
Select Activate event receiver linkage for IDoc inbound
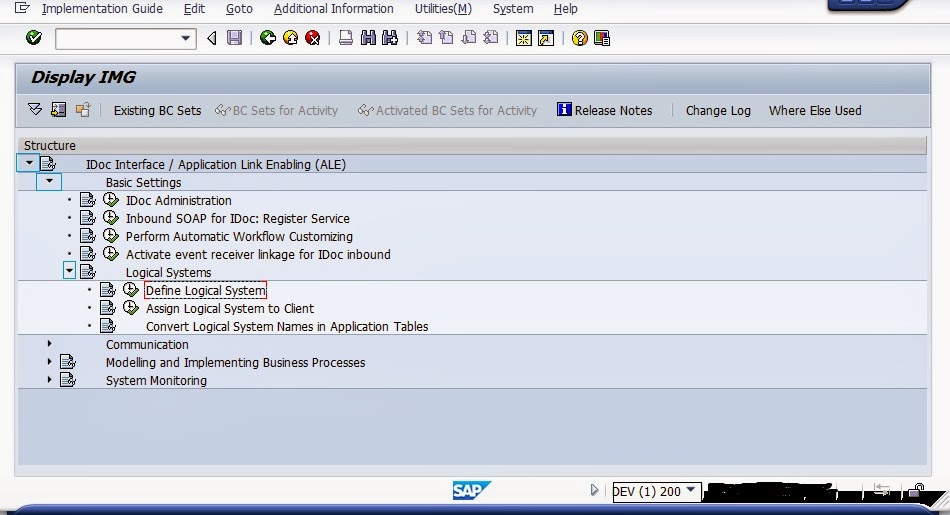[x=257, y=254]
